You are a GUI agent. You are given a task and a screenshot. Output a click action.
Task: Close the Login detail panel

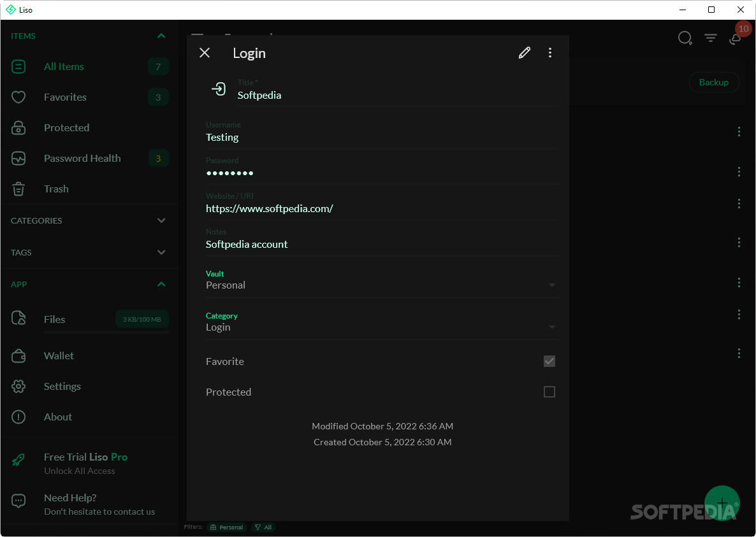pos(205,53)
